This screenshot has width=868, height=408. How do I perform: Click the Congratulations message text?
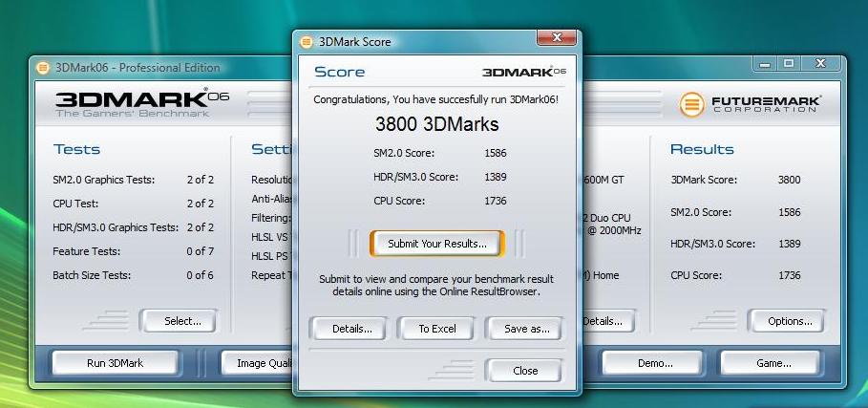pos(436,100)
